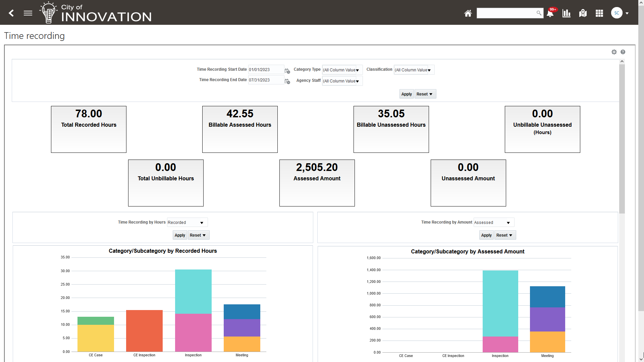Open the hamburger navigation menu
Screen dimensions: 644x362
[28, 13]
